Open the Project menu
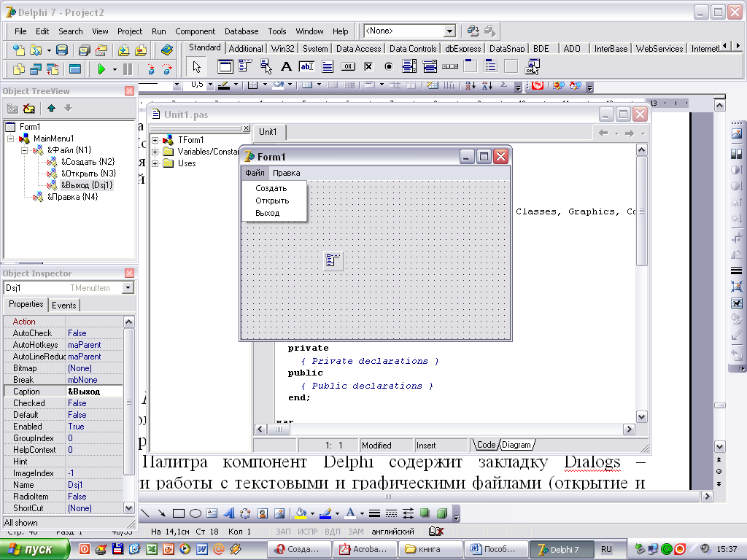This screenshot has height=560, width=747. point(130,31)
